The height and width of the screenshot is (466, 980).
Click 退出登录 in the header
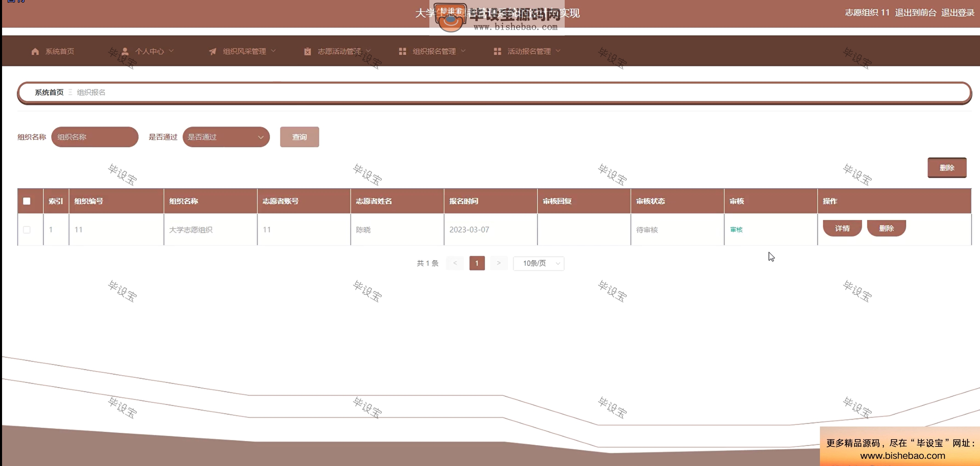(958, 13)
